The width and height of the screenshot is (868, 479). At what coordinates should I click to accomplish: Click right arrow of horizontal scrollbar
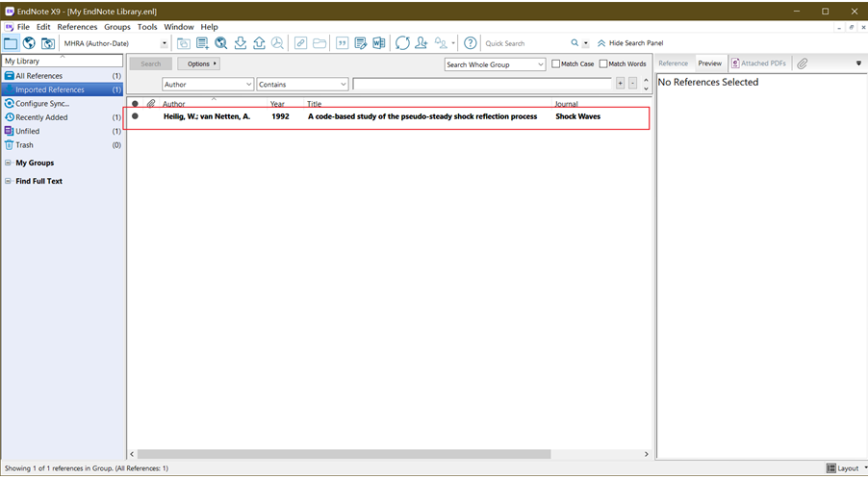pyautogui.click(x=646, y=454)
